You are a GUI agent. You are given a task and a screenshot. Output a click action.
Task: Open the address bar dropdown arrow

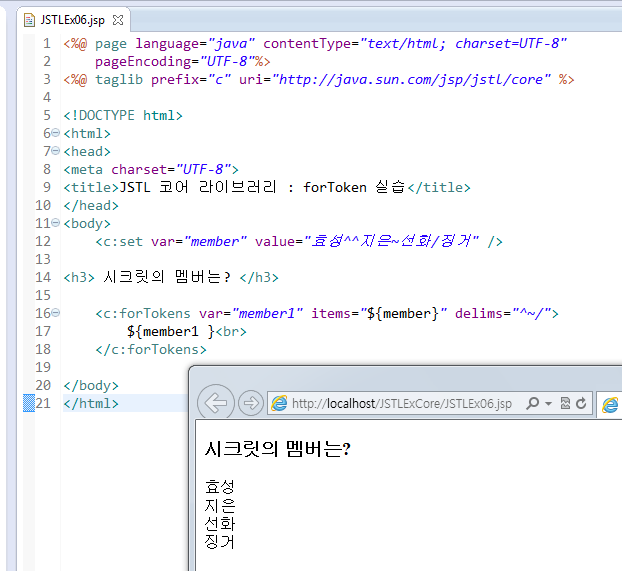click(x=549, y=404)
